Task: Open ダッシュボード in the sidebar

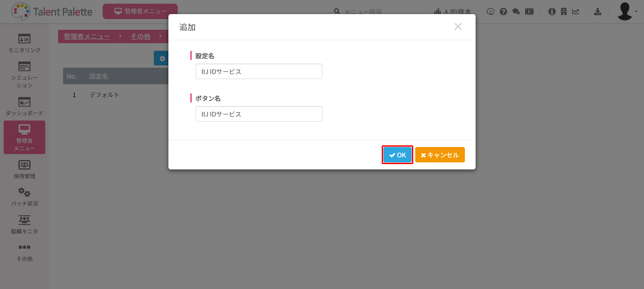Action: (x=24, y=106)
